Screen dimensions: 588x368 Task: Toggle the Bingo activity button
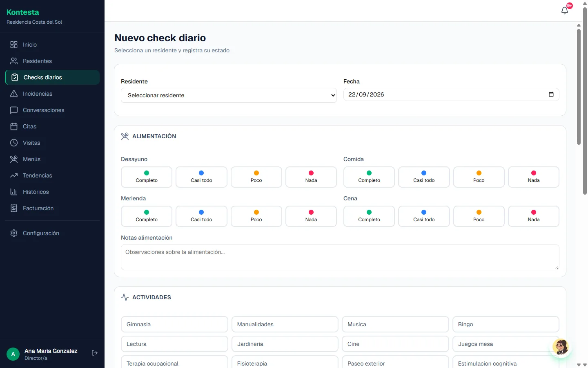pos(506,324)
